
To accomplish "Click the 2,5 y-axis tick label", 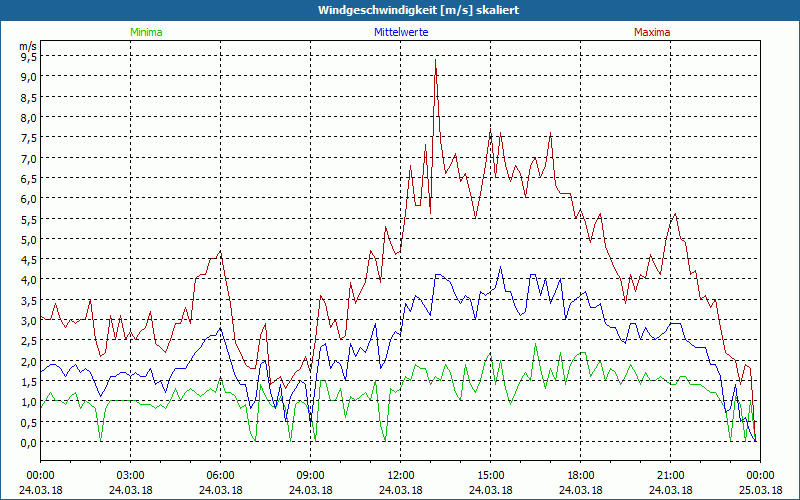I will pyautogui.click(x=28, y=341).
